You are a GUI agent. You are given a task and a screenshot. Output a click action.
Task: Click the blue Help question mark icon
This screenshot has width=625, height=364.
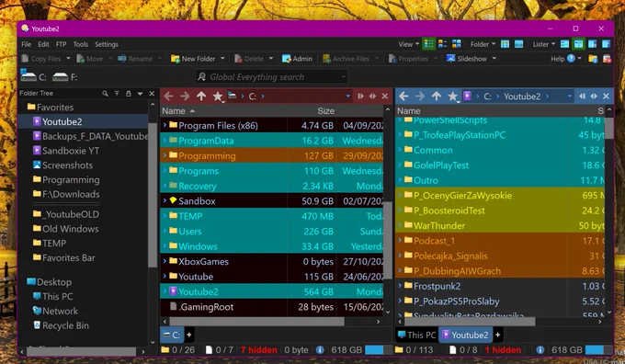pyautogui.click(x=571, y=59)
